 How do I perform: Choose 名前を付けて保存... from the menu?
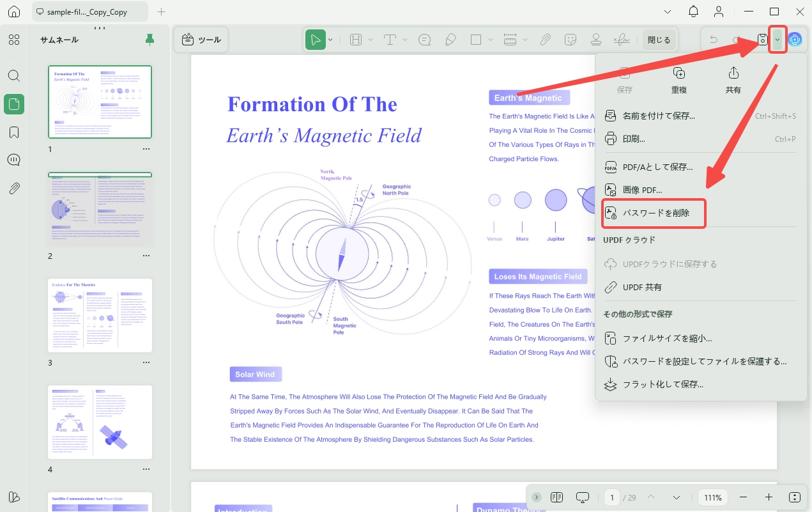[701, 116]
